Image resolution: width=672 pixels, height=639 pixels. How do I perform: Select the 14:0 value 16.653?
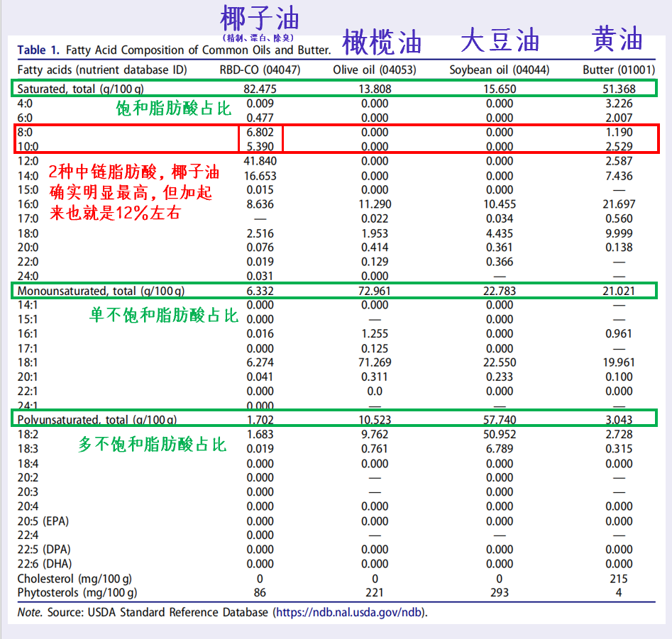pos(260,176)
